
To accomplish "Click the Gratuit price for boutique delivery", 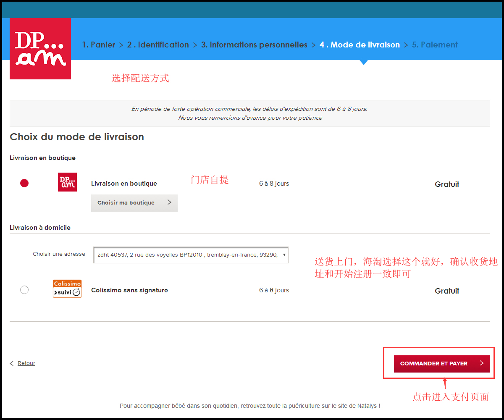I will tap(447, 184).
